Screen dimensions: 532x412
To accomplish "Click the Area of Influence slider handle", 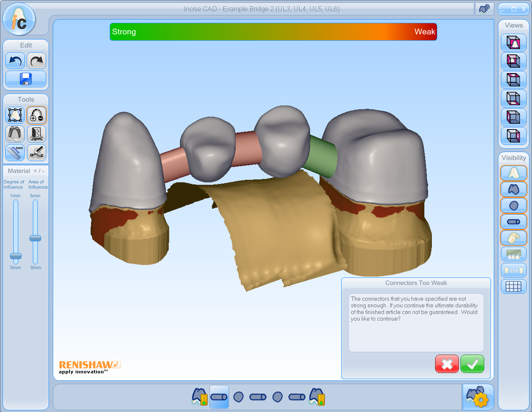I will (x=35, y=238).
